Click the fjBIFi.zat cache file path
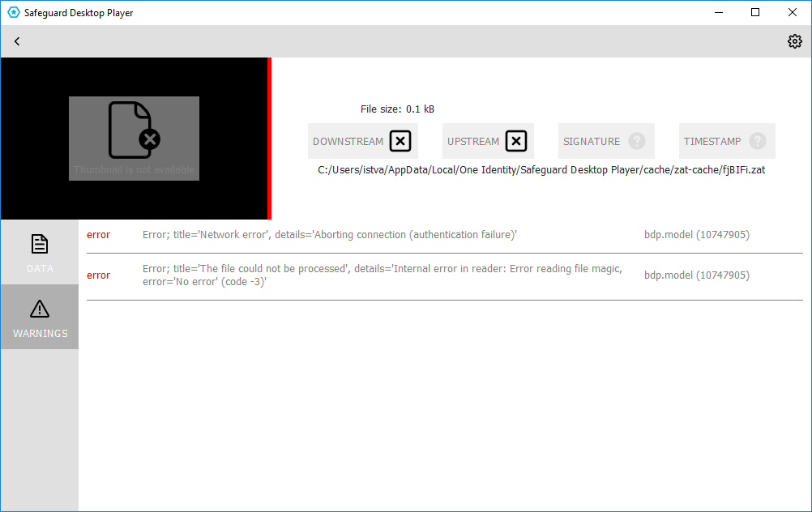812x512 pixels. pyautogui.click(x=541, y=170)
